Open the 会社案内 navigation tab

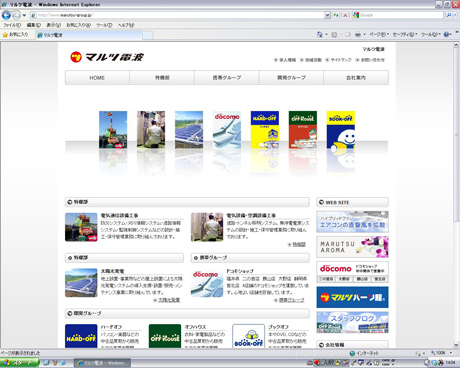click(356, 78)
